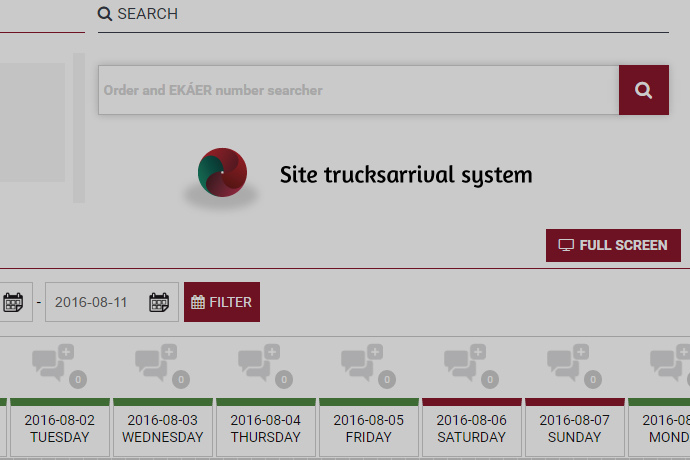
Task: Add comment for Sunday 2016-08-07
Action: point(574,361)
